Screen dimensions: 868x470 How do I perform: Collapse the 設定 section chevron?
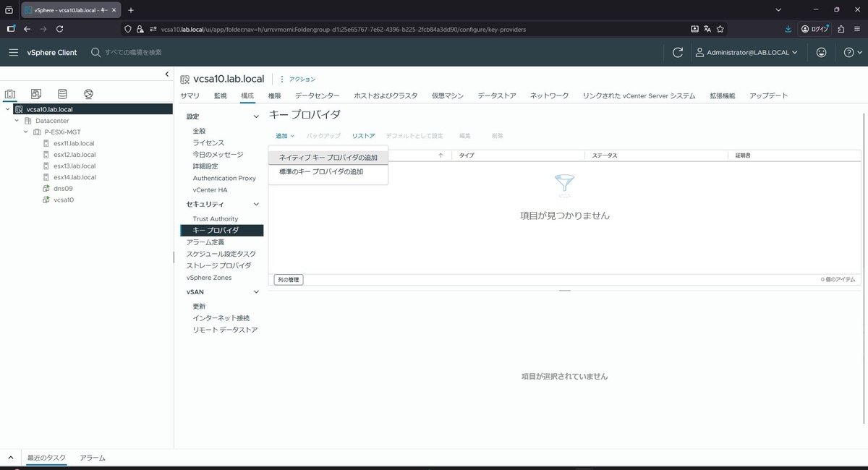[x=255, y=116]
